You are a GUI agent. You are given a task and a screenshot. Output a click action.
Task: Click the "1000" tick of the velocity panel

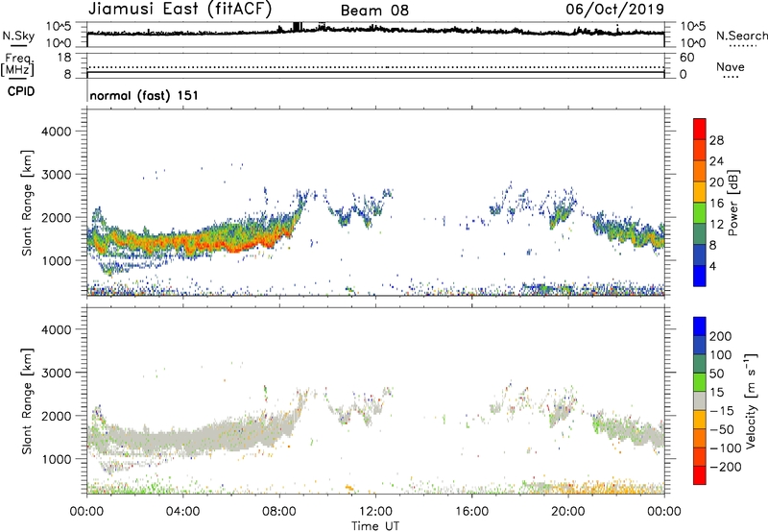(x=57, y=459)
